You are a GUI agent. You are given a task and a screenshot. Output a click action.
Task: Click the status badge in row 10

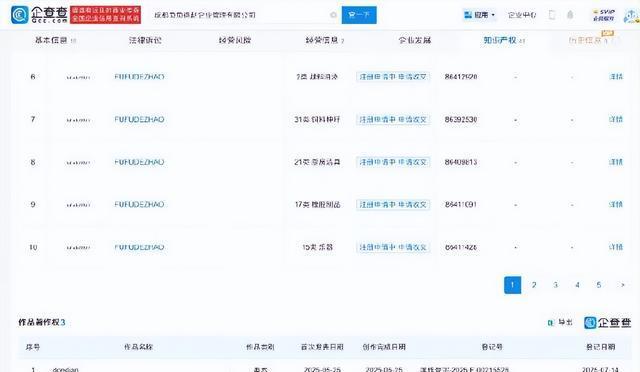tap(393, 247)
